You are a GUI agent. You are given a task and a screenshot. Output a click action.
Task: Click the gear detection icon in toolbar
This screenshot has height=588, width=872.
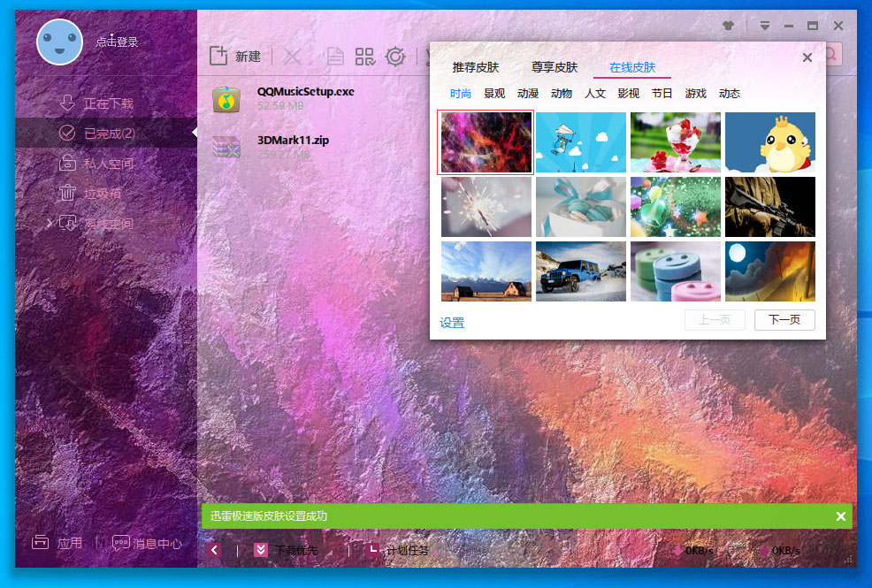(395, 56)
